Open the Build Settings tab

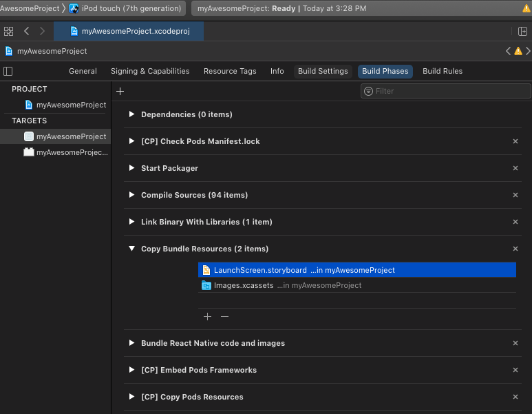tap(323, 72)
